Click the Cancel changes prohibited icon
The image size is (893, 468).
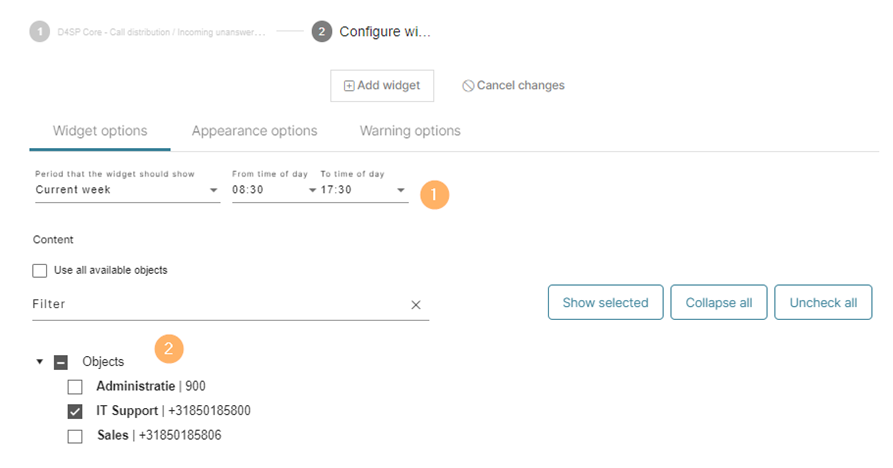[x=468, y=86]
